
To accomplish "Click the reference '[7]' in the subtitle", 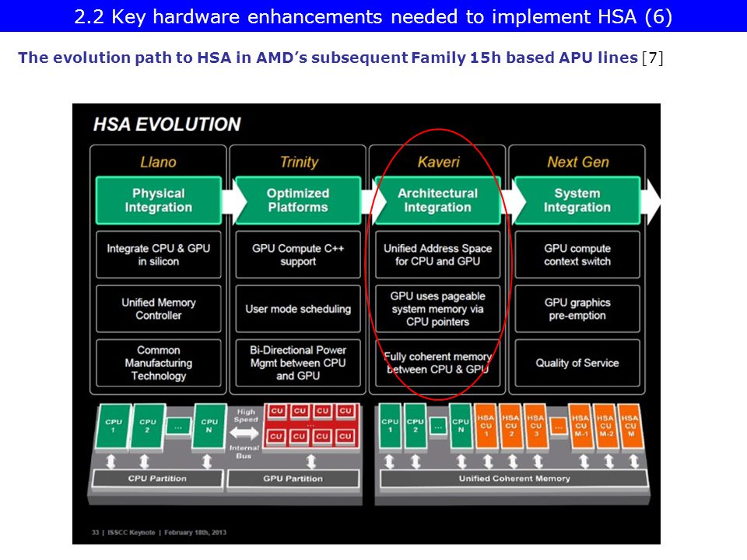I will (x=652, y=58).
